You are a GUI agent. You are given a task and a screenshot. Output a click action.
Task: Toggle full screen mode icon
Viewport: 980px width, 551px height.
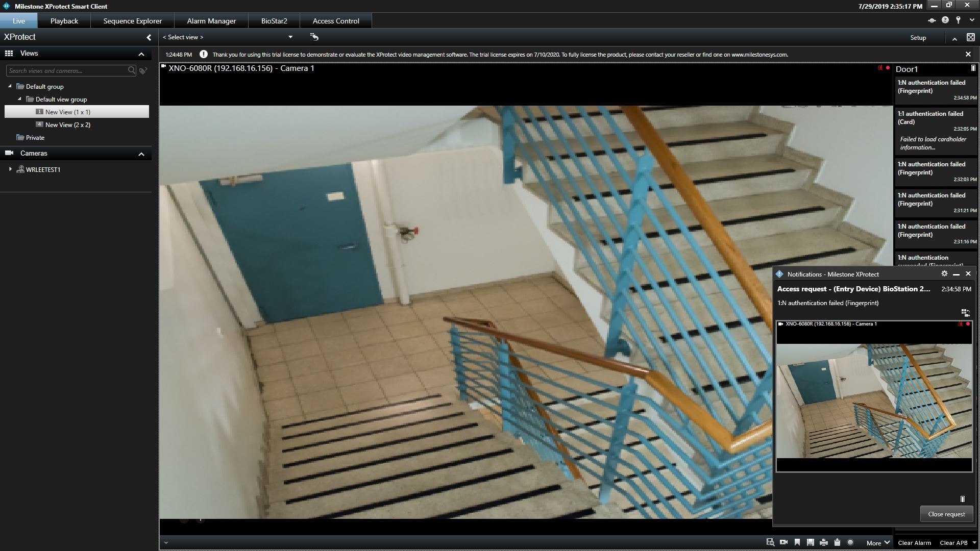point(970,37)
